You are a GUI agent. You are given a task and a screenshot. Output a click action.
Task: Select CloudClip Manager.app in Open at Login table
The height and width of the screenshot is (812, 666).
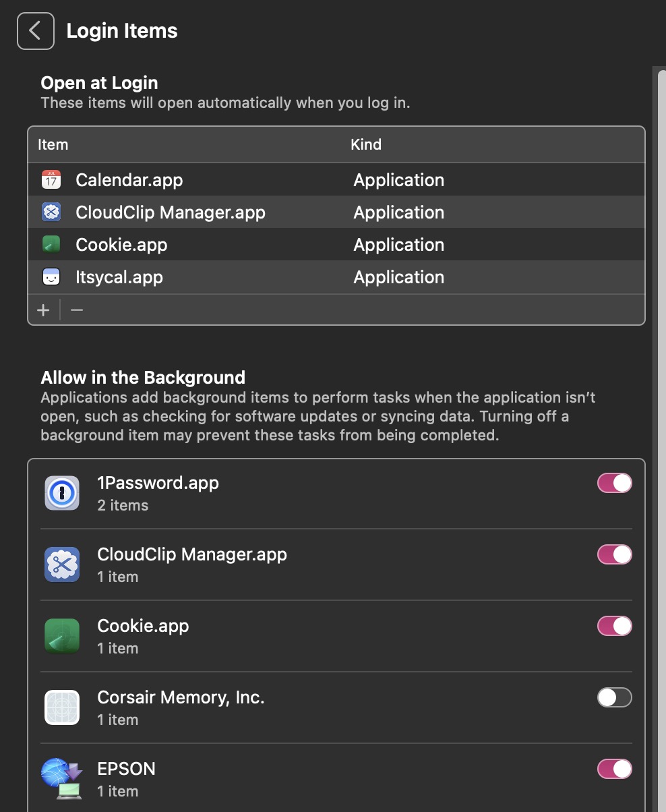pyautogui.click(x=171, y=212)
